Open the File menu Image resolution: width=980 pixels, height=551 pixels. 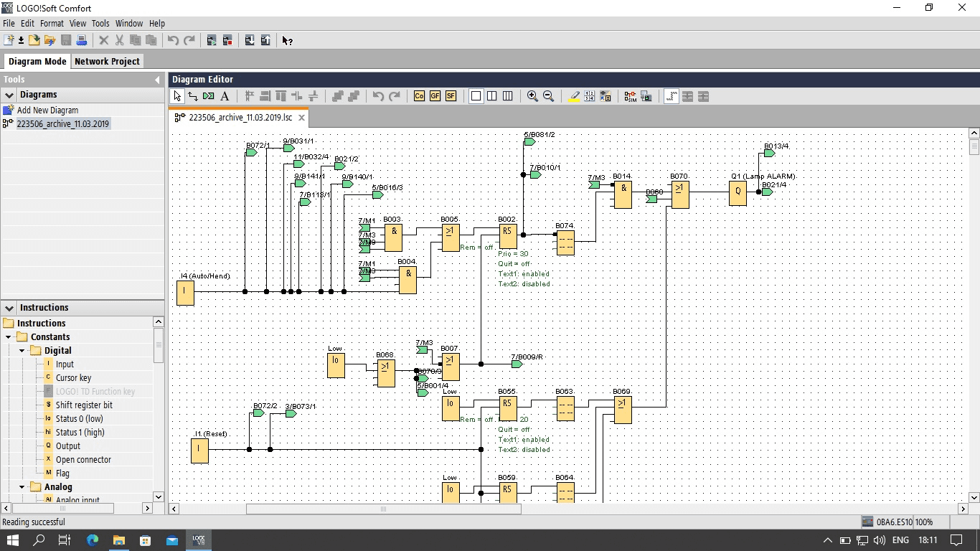(x=9, y=23)
